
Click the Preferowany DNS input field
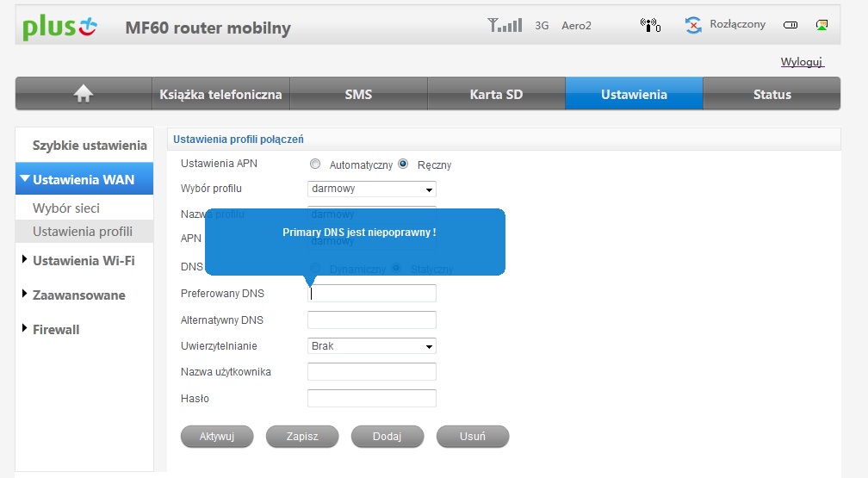click(x=372, y=294)
